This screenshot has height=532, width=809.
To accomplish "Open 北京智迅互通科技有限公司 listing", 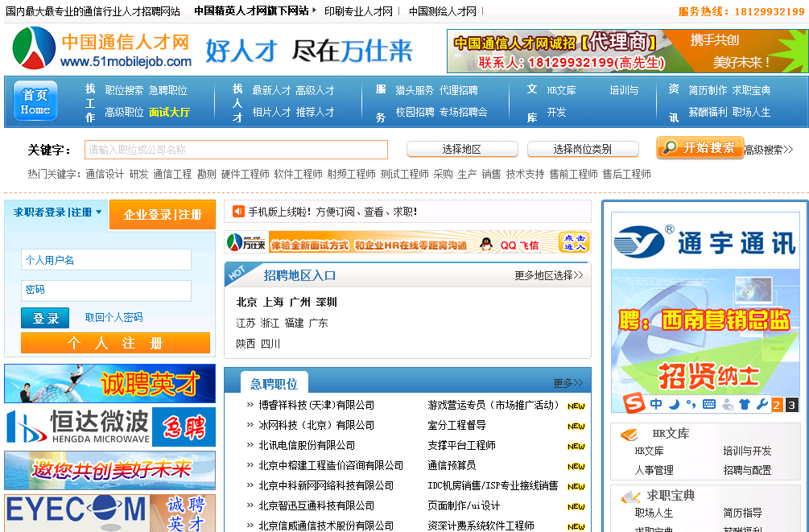I will coord(317,506).
